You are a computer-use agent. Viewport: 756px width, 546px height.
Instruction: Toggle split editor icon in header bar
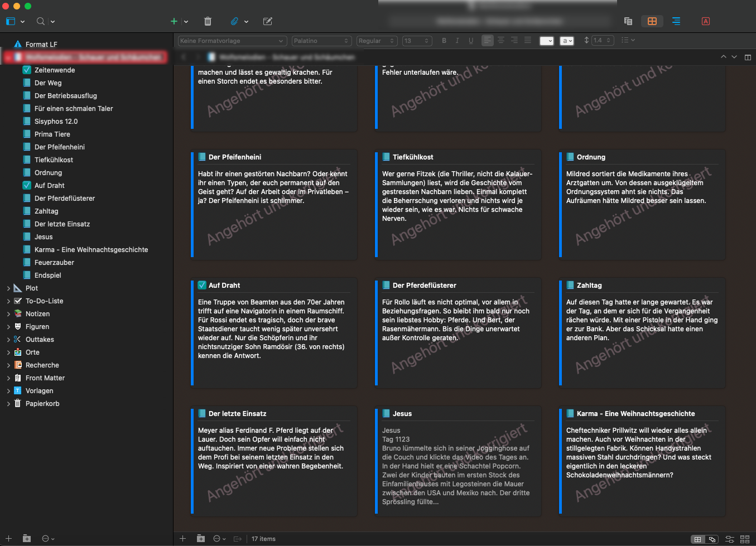748,57
